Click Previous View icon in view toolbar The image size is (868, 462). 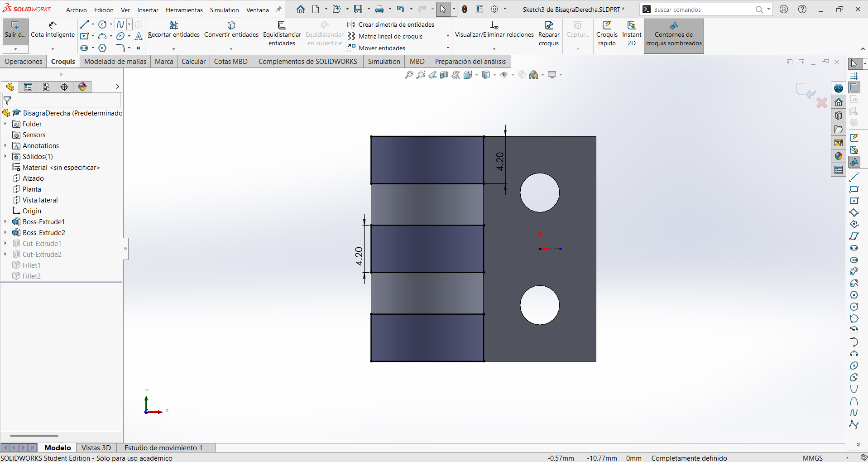432,75
